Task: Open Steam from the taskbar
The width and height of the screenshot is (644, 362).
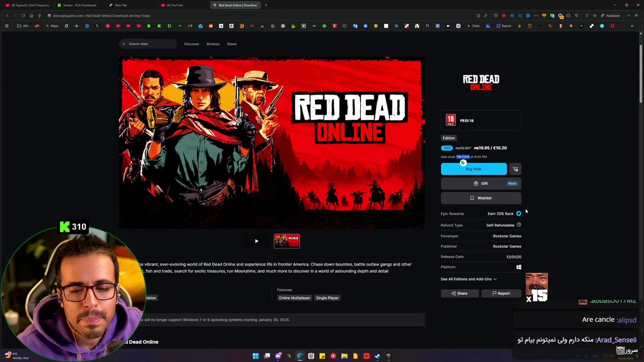Action: (x=377, y=356)
